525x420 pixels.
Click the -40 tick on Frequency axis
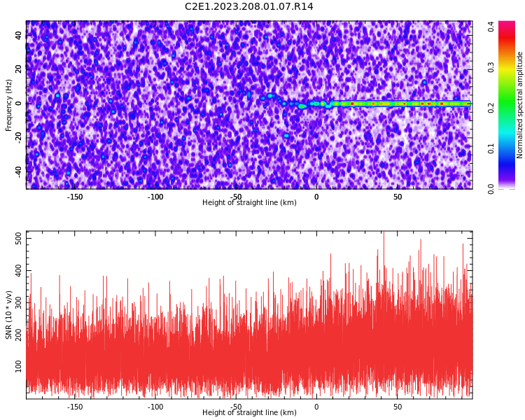[x=19, y=171]
